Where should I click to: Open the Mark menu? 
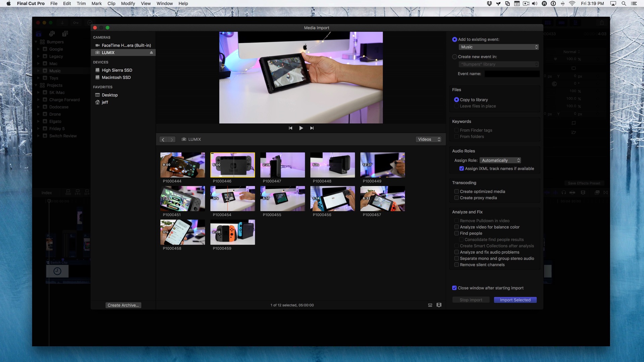coord(97,3)
